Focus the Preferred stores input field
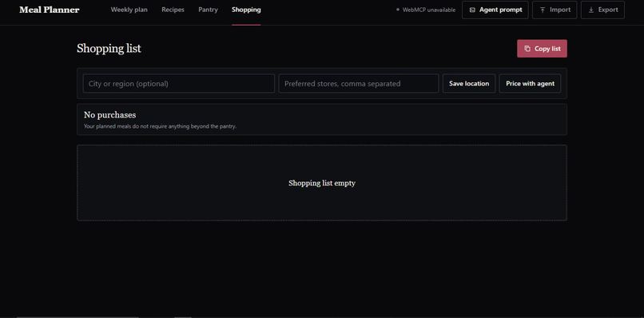644x318 pixels. (x=359, y=83)
